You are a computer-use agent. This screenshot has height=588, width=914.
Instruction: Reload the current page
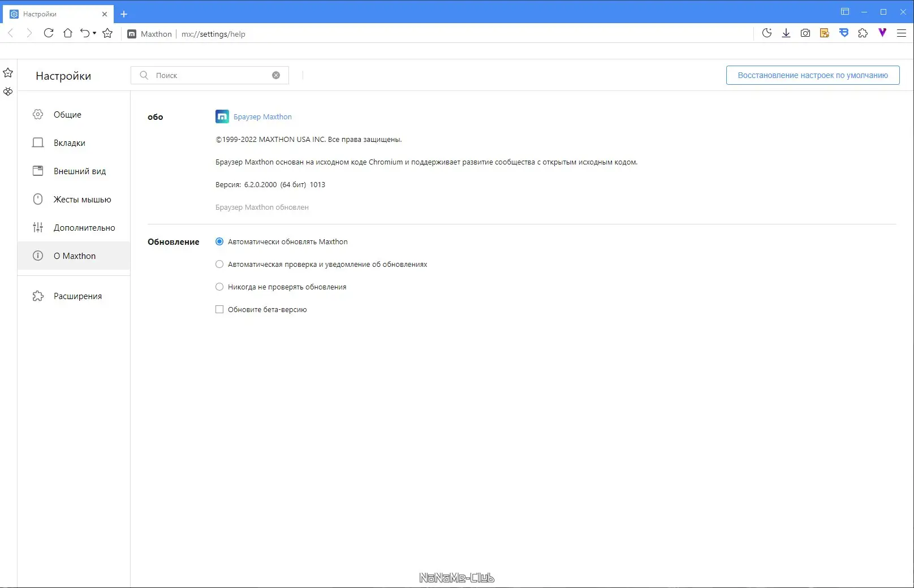49,33
